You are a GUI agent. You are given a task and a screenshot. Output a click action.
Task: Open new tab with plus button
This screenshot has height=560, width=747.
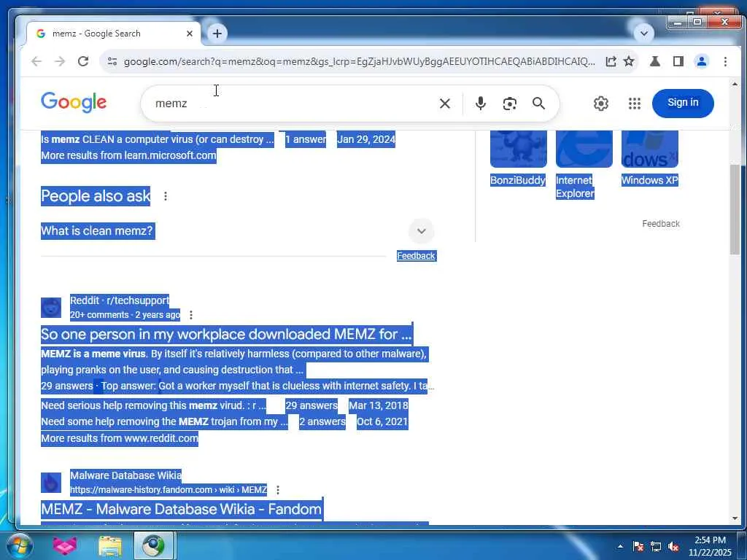point(217,34)
